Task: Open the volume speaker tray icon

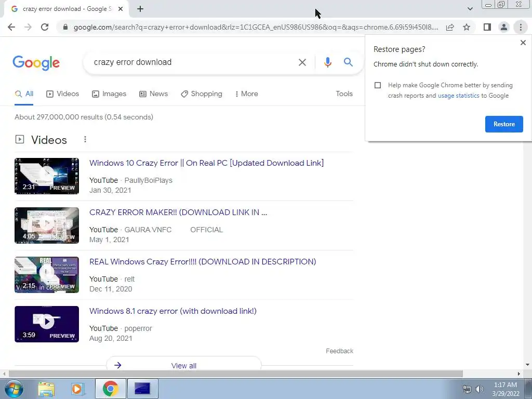Action: pyautogui.click(x=480, y=389)
